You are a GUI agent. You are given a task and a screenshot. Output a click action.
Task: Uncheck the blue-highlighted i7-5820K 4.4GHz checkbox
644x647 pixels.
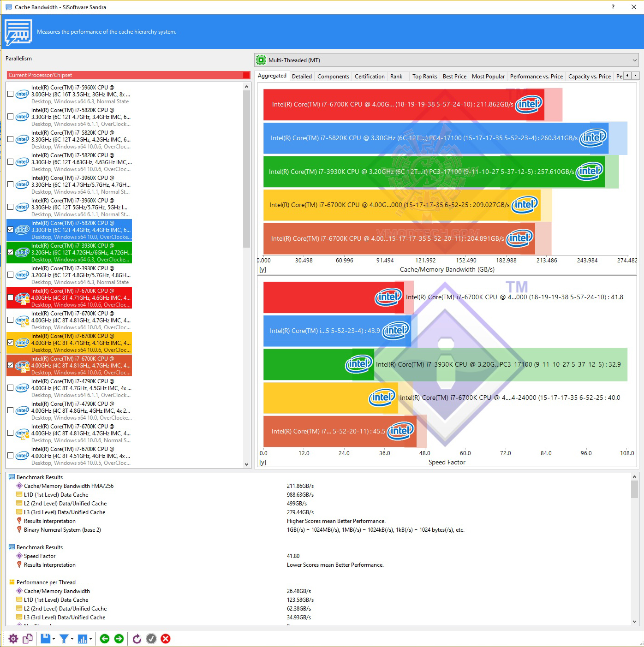(10, 230)
